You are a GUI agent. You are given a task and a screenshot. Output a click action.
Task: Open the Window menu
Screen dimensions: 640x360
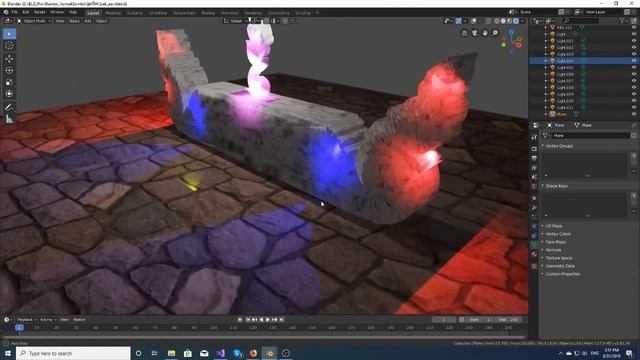pos(57,12)
